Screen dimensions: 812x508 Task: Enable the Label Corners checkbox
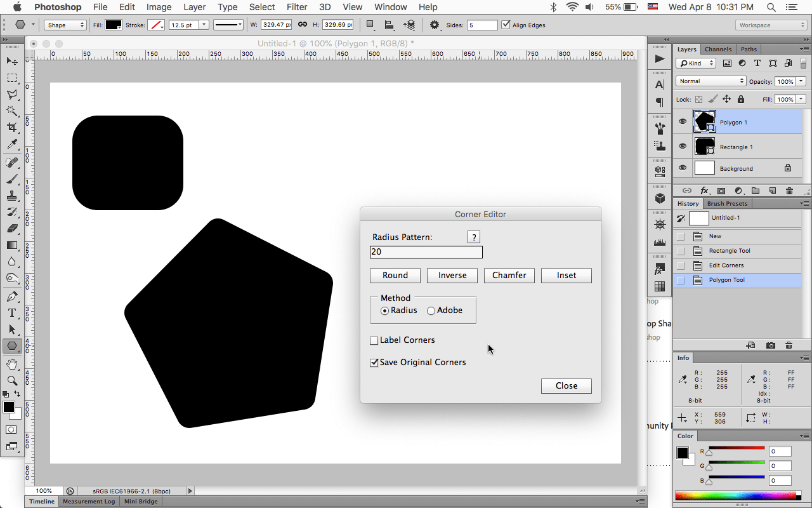(x=374, y=340)
